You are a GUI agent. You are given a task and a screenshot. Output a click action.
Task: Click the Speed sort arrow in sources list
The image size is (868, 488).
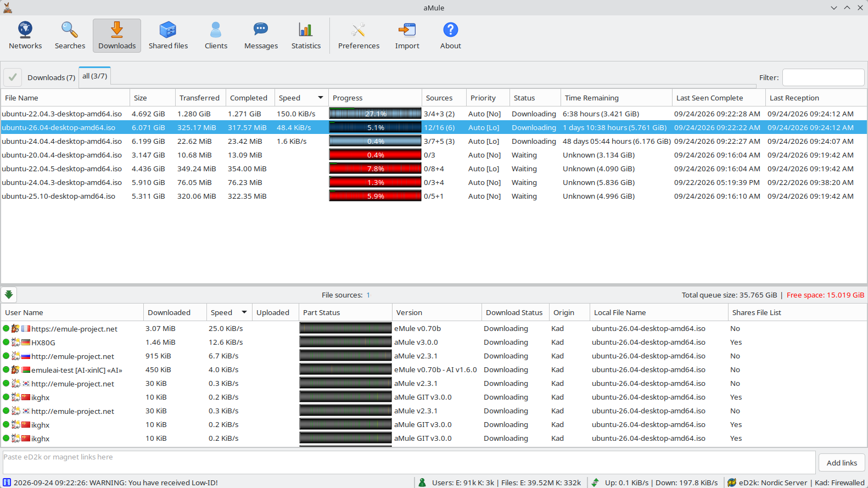244,312
